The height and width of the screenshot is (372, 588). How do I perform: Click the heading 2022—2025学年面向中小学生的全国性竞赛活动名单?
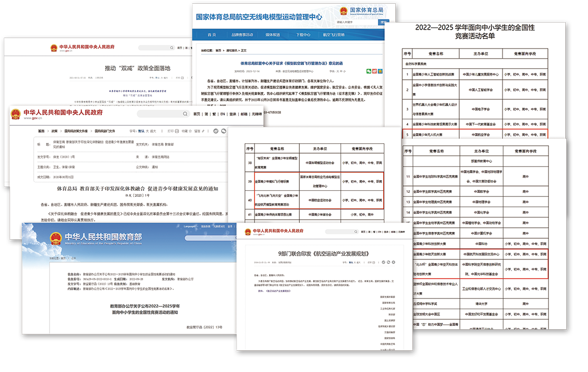pos(475,32)
